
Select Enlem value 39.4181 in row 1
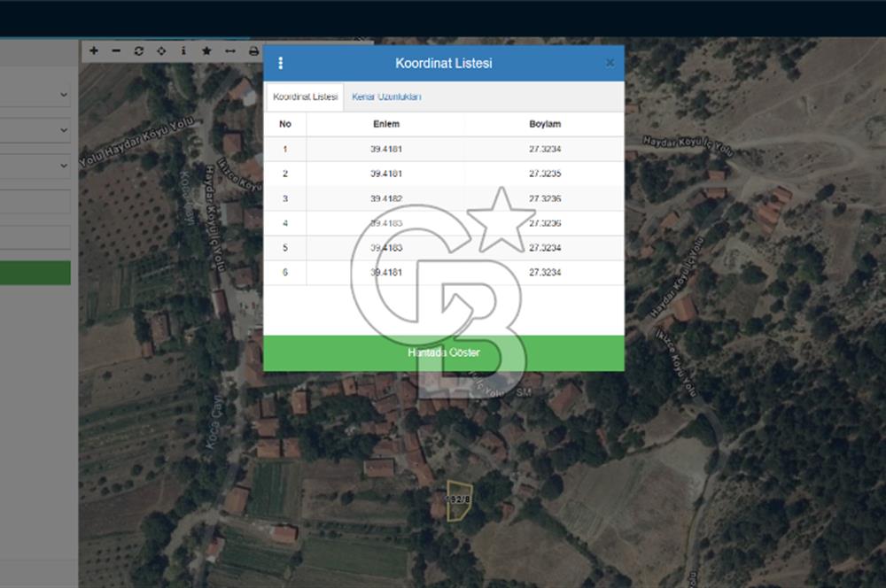[x=386, y=149]
